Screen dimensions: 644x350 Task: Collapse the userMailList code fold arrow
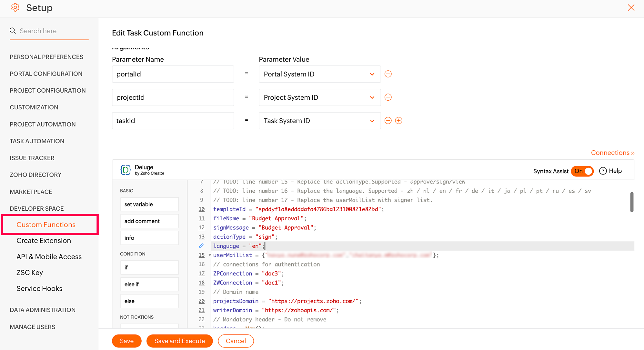210,255
